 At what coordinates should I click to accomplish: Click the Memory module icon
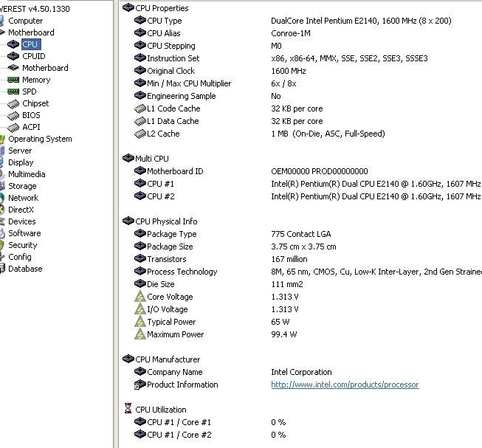pyautogui.click(x=13, y=80)
